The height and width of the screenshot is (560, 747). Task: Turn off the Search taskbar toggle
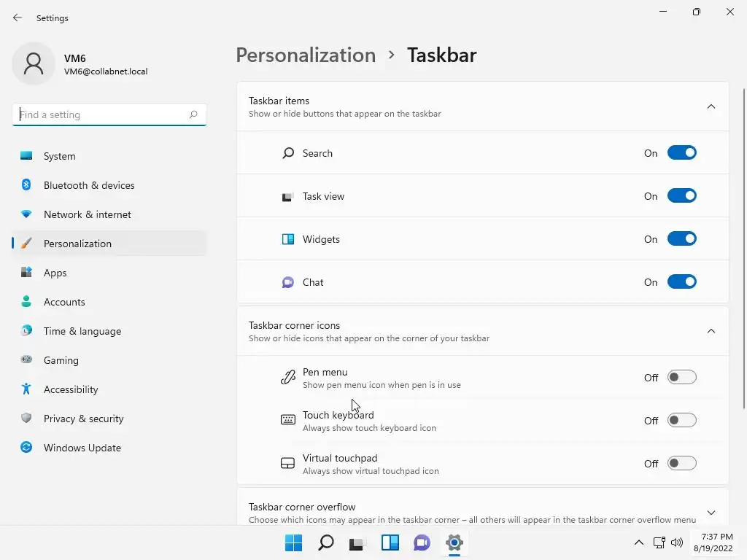pos(682,153)
